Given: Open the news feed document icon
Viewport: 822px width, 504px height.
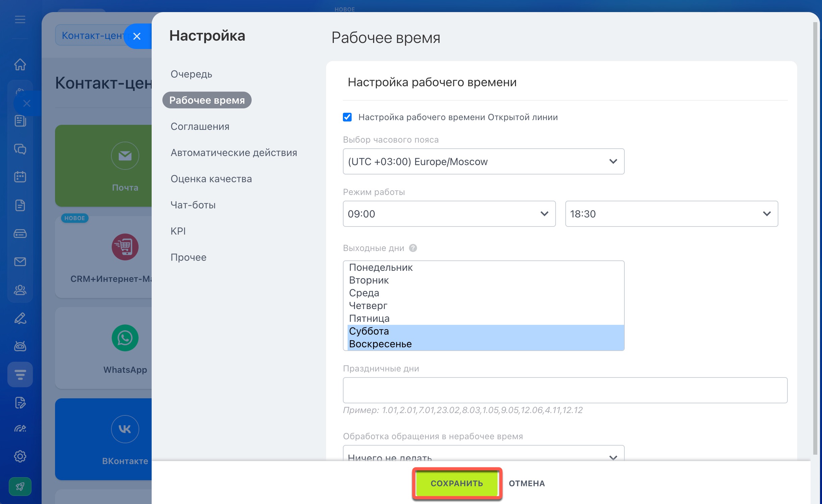Looking at the screenshot, I should [20, 121].
